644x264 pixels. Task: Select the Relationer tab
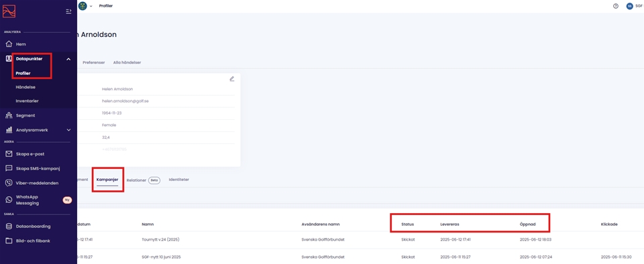(x=136, y=180)
